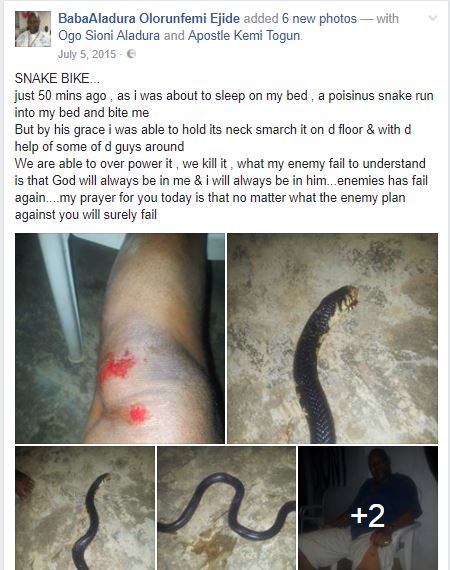The width and height of the screenshot is (450, 570).
Task: Open the post options chevron menu
Action: 432,18
